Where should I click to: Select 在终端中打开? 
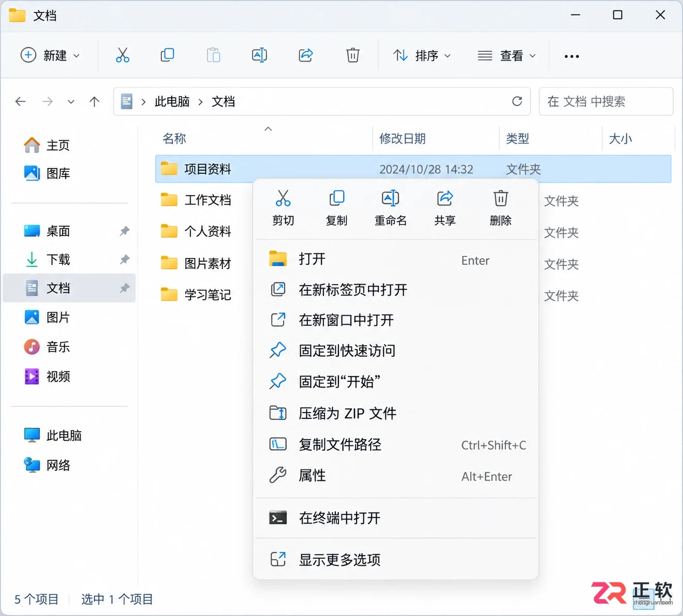click(x=396, y=518)
